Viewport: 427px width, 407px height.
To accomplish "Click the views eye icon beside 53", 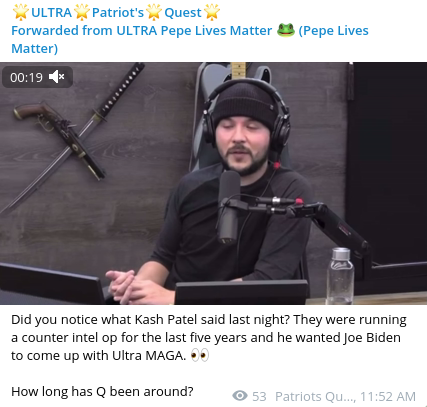I will (240, 396).
